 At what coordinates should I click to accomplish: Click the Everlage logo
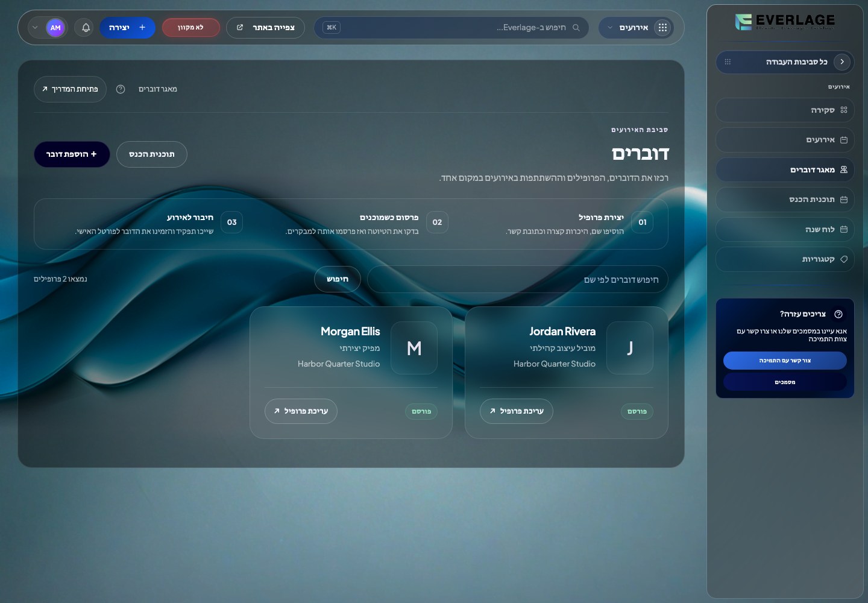coord(785,22)
